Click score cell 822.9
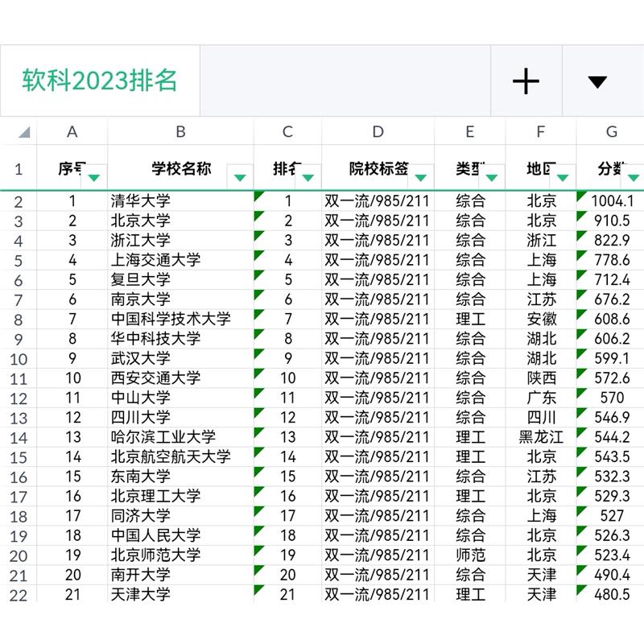The image size is (644, 644). pyautogui.click(x=611, y=240)
